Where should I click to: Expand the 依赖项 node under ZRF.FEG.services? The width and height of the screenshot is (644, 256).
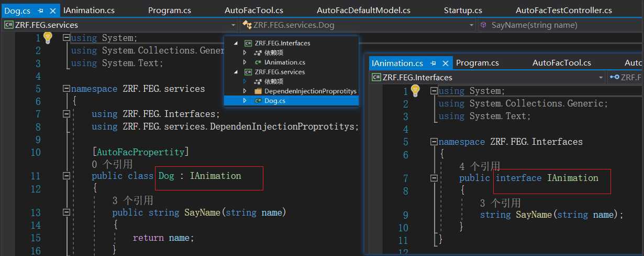point(245,81)
